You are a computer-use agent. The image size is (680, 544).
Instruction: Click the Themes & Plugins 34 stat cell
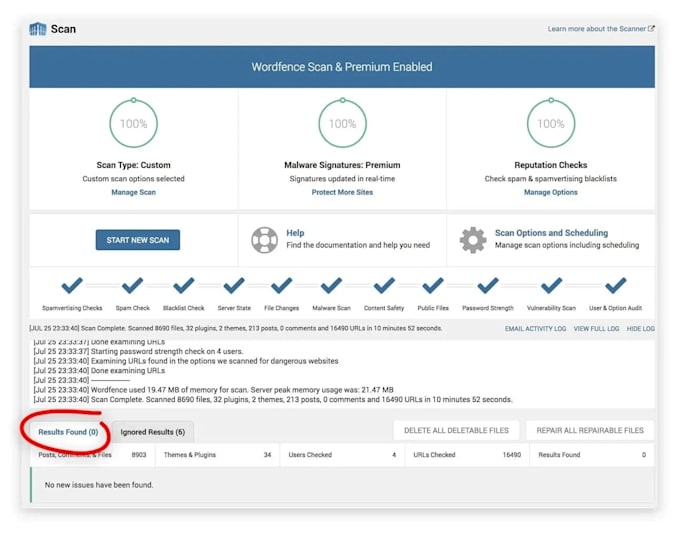pyautogui.click(x=217, y=455)
